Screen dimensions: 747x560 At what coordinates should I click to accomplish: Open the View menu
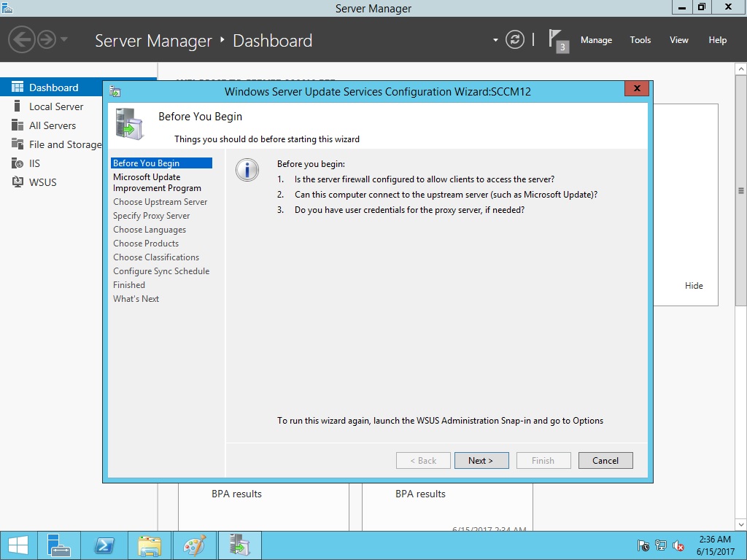tap(678, 40)
